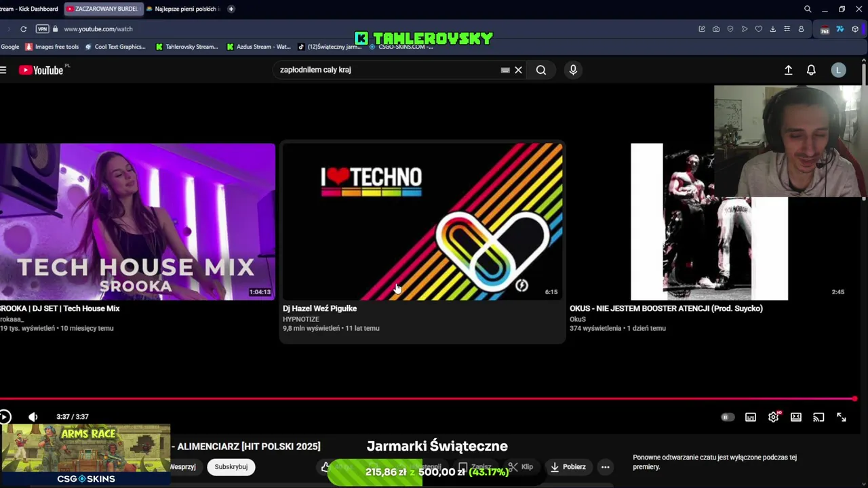Open the Google bookmark
This screenshot has height=488, width=868.
pos(10,47)
